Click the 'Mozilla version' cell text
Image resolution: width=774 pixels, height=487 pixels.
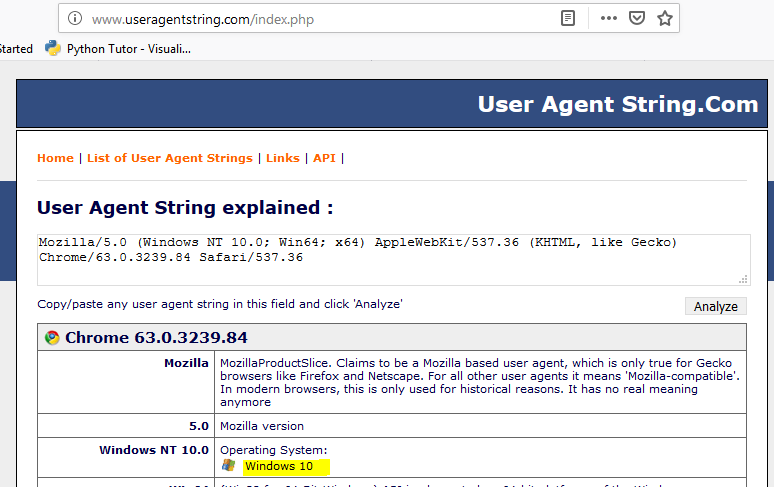click(x=262, y=426)
